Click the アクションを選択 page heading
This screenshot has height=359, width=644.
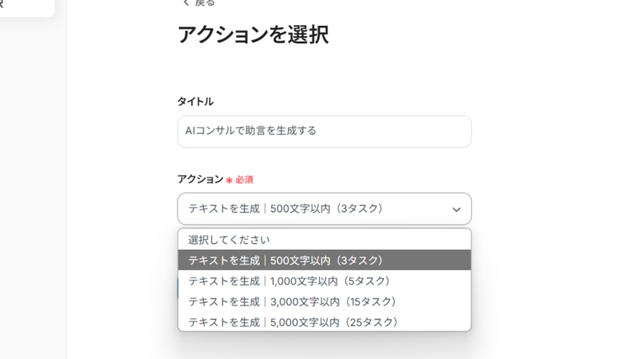[x=253, y=35]
